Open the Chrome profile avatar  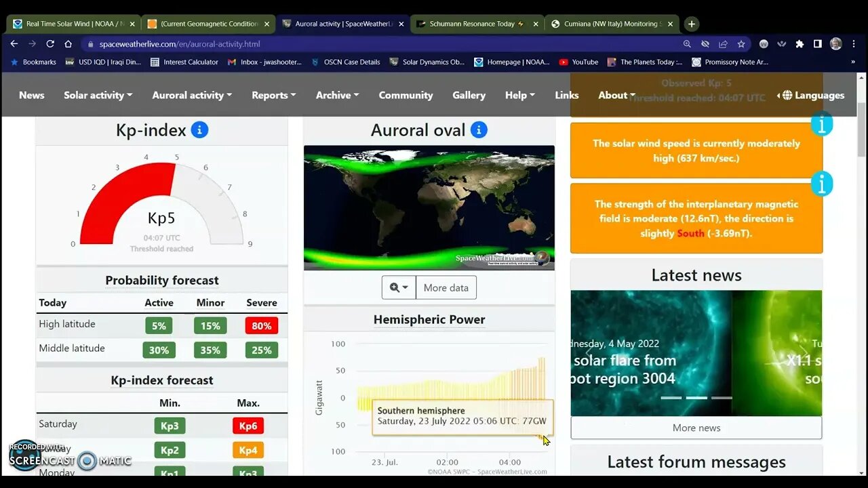(836, 44)
